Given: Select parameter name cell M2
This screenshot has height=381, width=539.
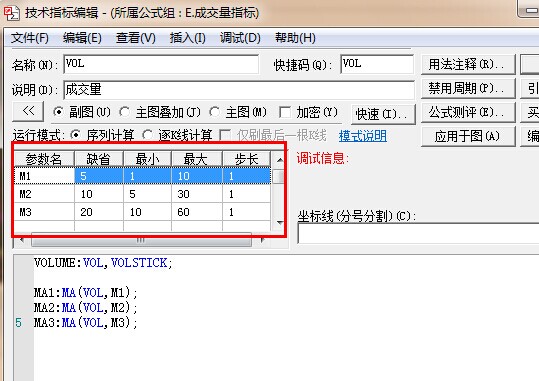Looking at the screenshot, I should (x=44, y=194).
